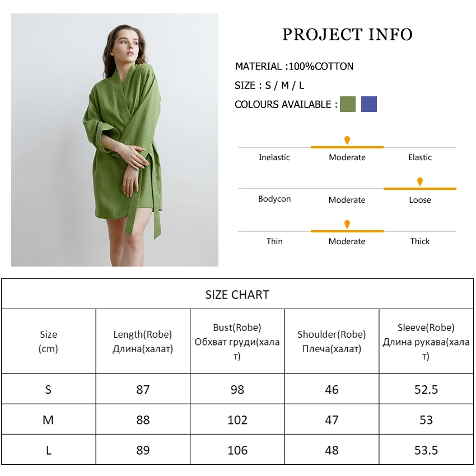This screenshot has height=476, width=476.
Task: Click the Length(Robe) column header
Action: click(143, 342)
